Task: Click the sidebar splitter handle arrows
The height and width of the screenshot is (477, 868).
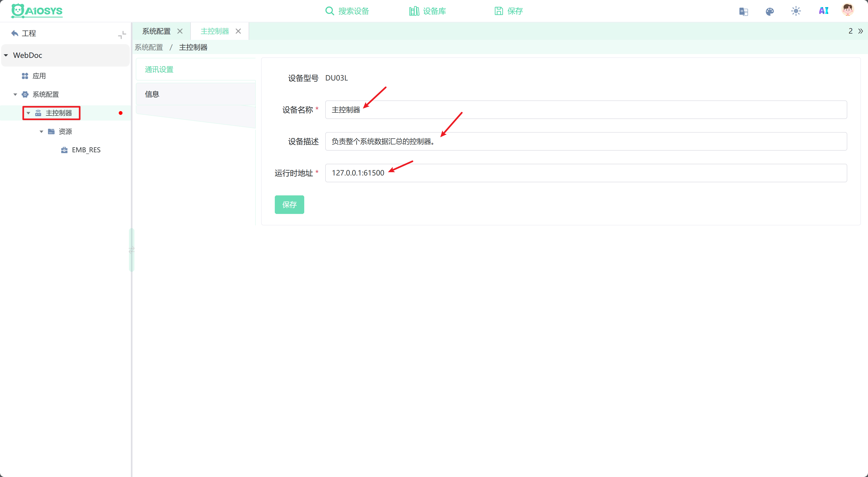Action: click(x=132, y=250)
